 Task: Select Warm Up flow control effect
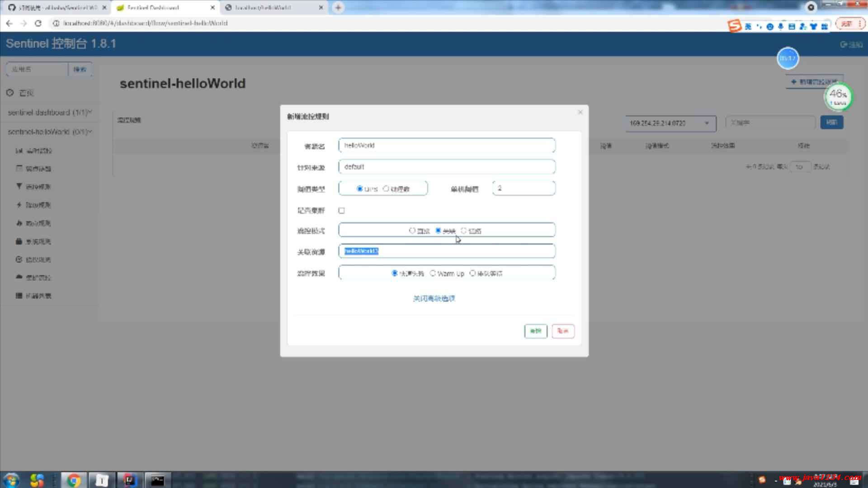433,273
